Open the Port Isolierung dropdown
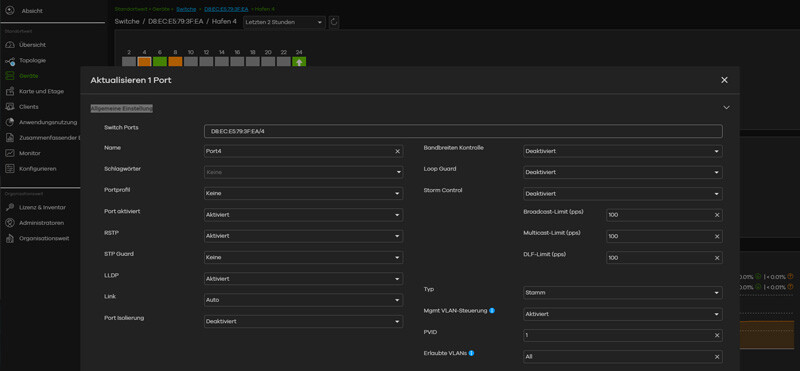 coord(304,321)
